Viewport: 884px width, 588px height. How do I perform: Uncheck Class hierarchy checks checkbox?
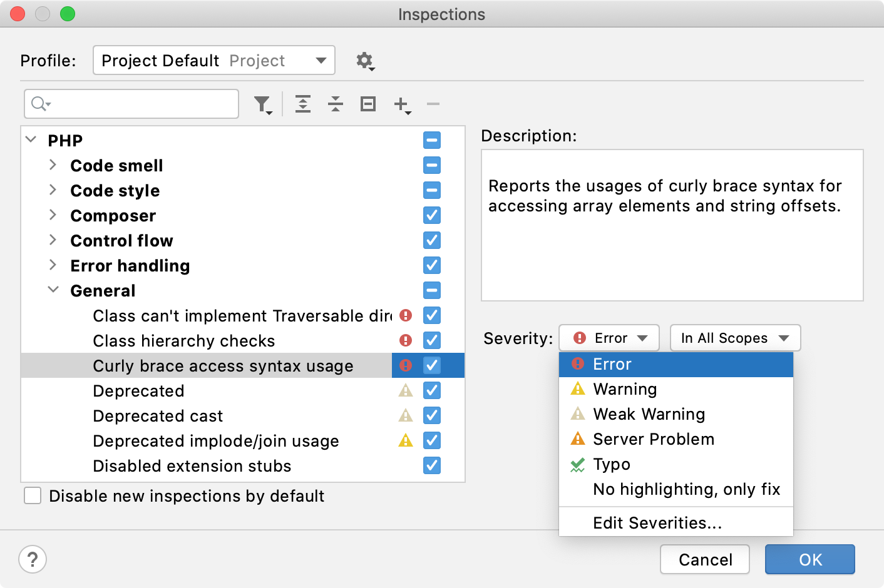432,340
